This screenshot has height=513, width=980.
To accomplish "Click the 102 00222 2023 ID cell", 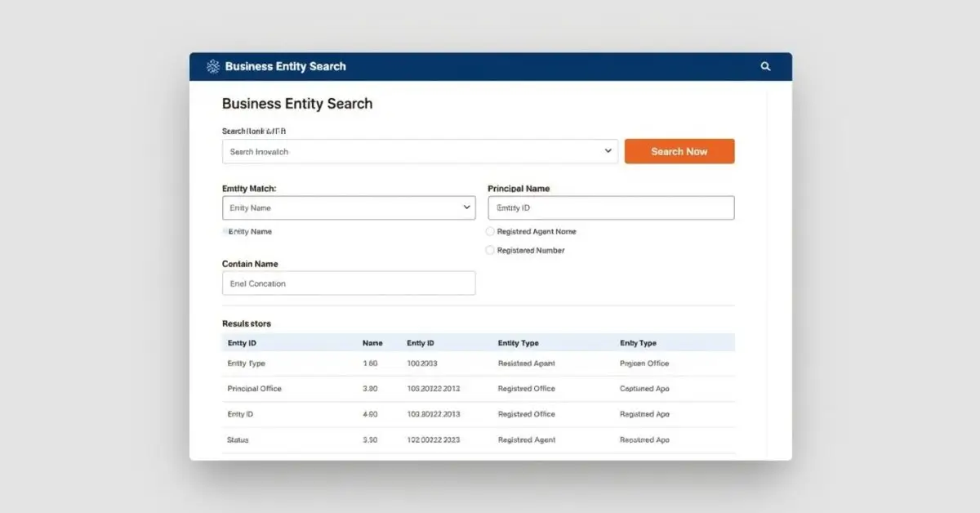I will pos(434,440).
